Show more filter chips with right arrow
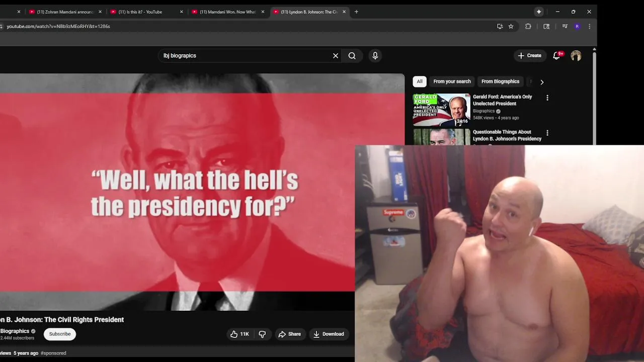Screen dimensions: 644x362 click(x=542, y=82)
